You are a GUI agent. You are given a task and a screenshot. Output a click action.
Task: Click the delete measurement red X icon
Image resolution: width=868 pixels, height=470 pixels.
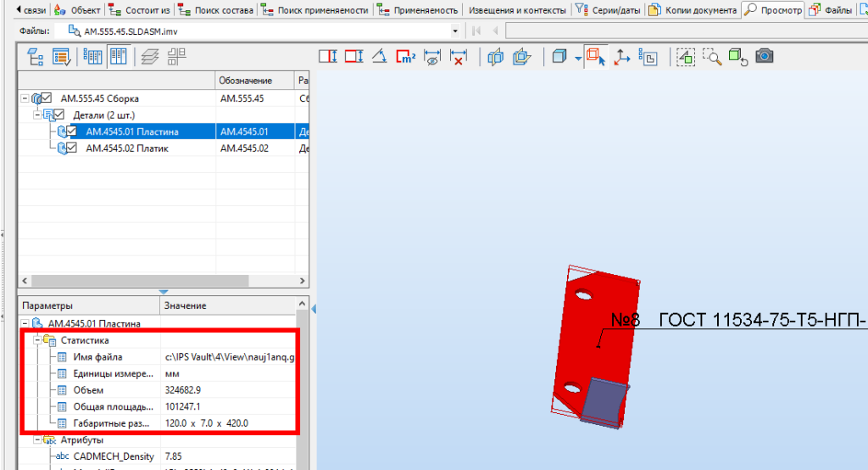458,57
